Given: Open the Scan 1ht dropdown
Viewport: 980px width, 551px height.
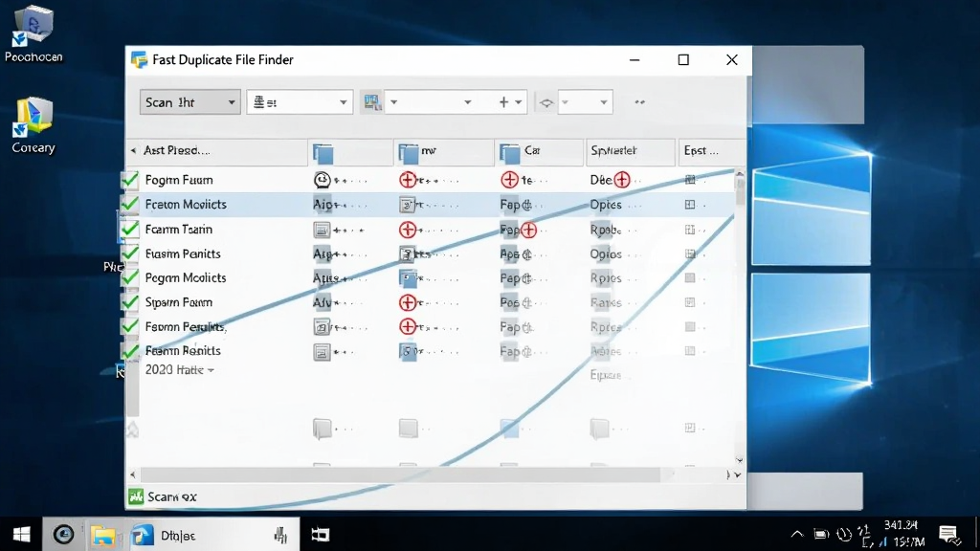Looking at the screenshot, I should pos(190,101).
